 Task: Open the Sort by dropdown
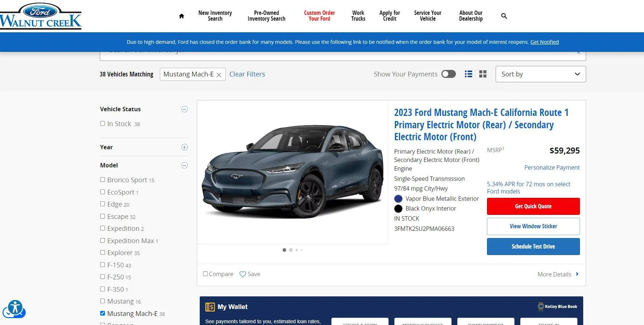click(541, 74)
